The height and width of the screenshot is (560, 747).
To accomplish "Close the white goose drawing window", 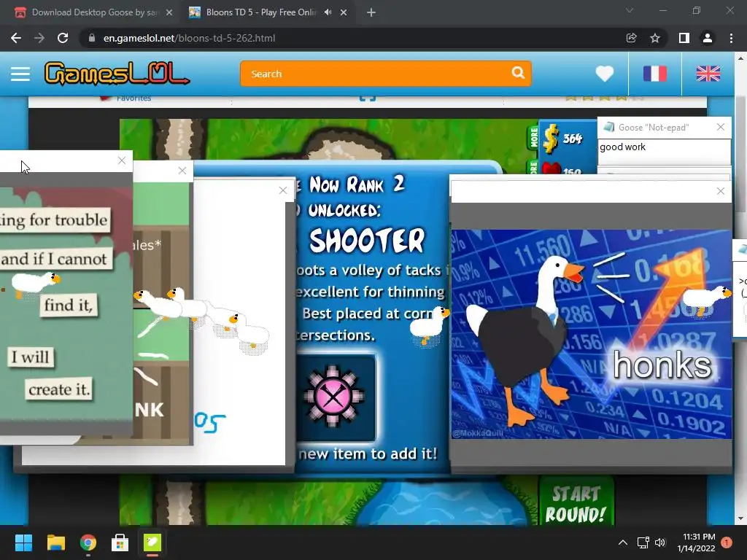I will pos(283,190).
